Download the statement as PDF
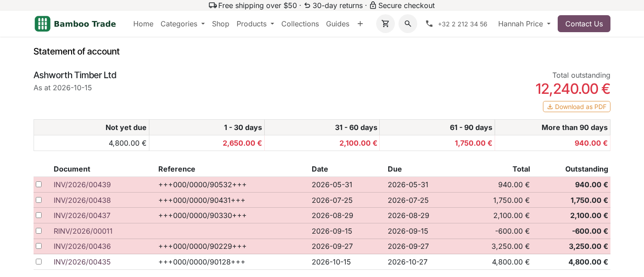Viewport: 644px width, 277px height. [x=576, y=107]
